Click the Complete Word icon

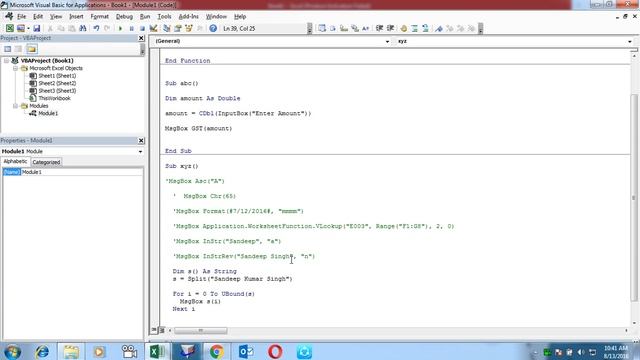pyautogui.click(x=365, y=28)
